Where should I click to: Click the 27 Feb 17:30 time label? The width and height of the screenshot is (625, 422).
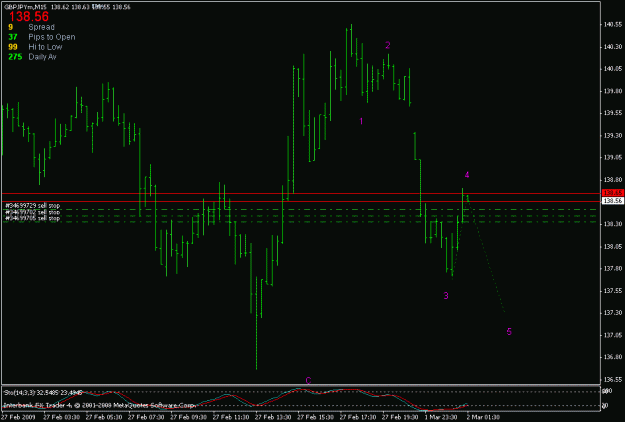(x=358, y=417)
